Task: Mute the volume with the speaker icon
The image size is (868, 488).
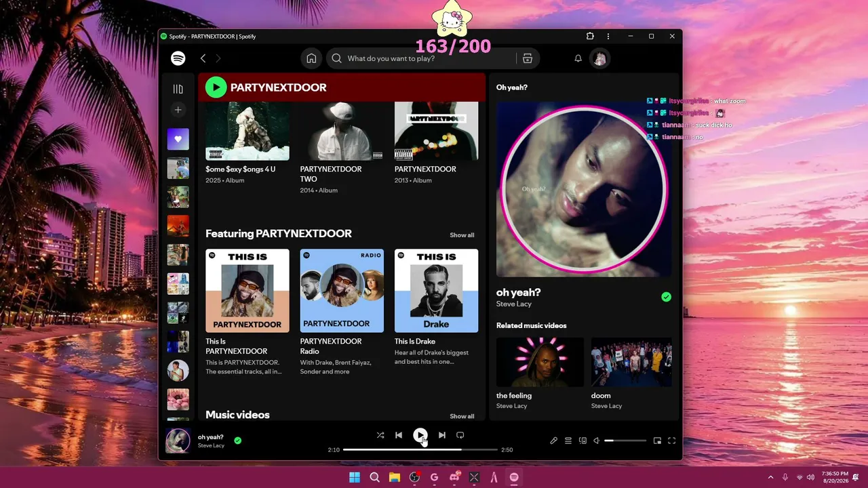Action: tap(597, 441)
